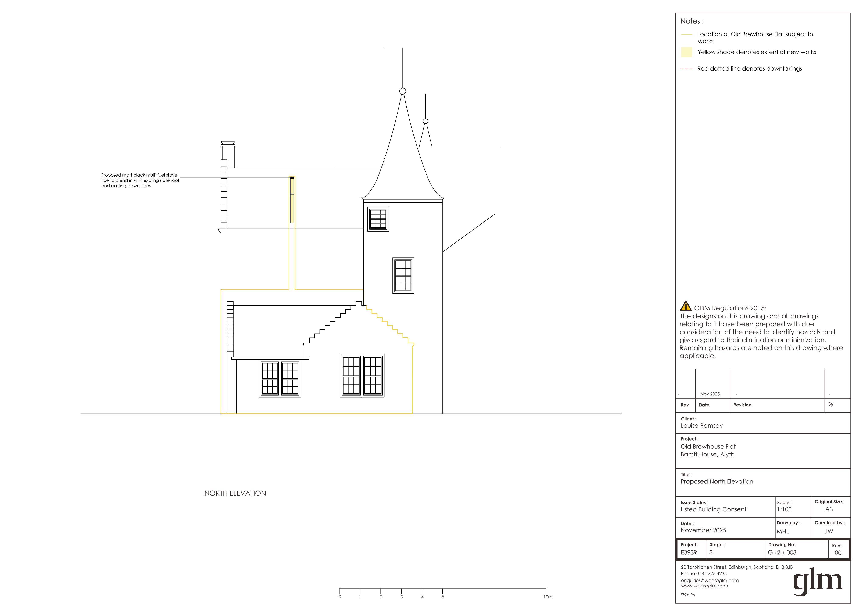Click the red dotted line legend sample
The image size is (868, 614).
(686, 69)
